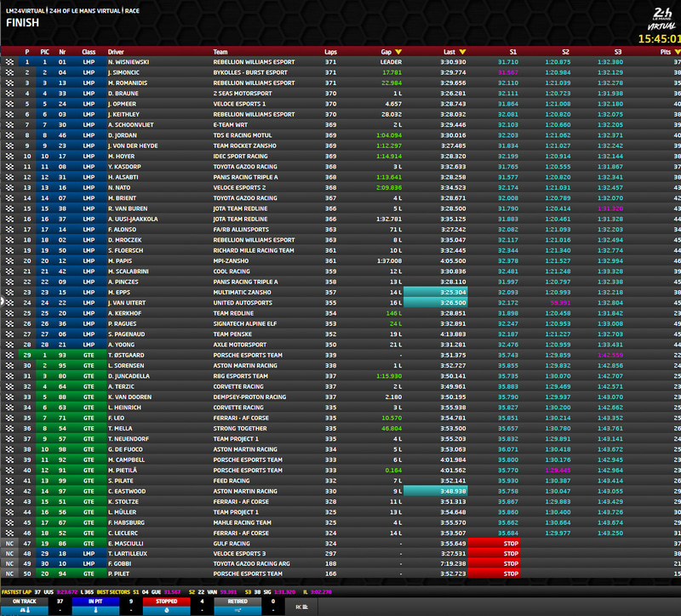Open the Gap column sort arrow

coord(398,52)
